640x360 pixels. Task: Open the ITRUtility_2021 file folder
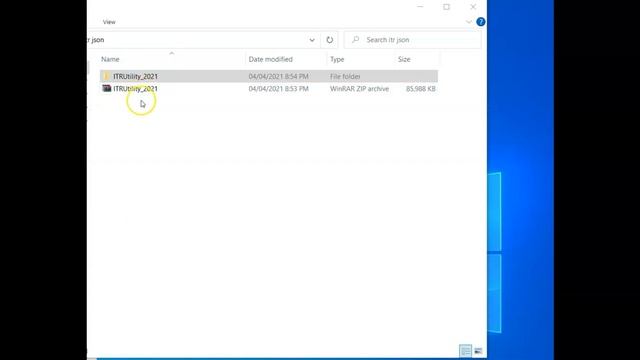269,76
